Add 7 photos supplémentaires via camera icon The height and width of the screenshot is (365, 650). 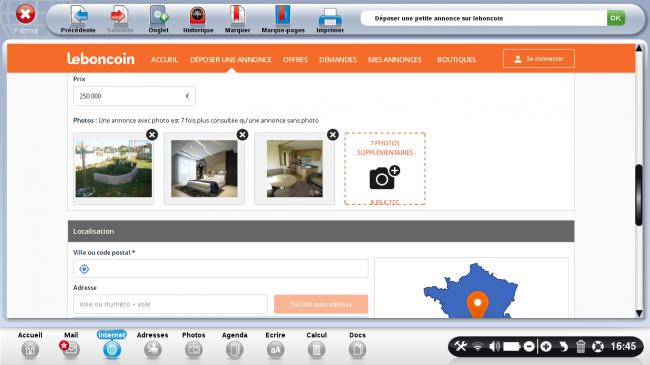(x=385, y=178)
